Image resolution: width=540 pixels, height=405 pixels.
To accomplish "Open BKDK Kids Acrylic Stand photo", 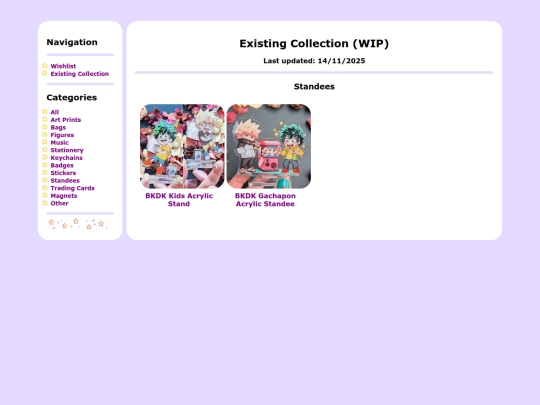I will [182, 146].
